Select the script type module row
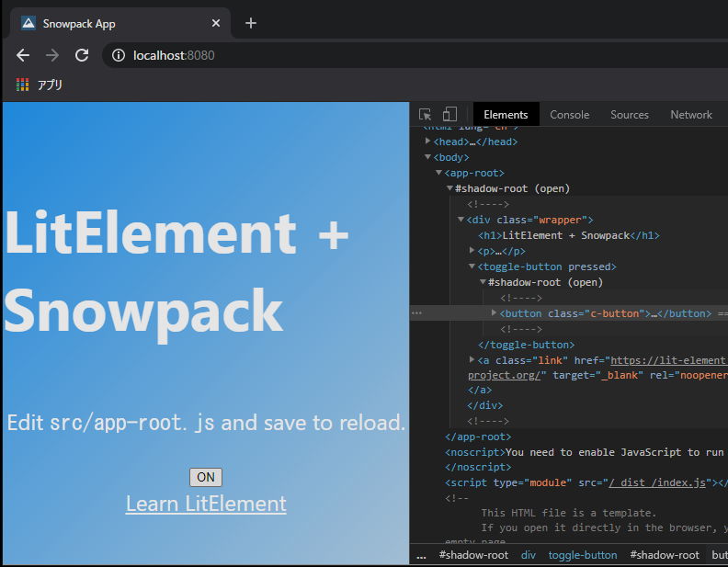 586,482
